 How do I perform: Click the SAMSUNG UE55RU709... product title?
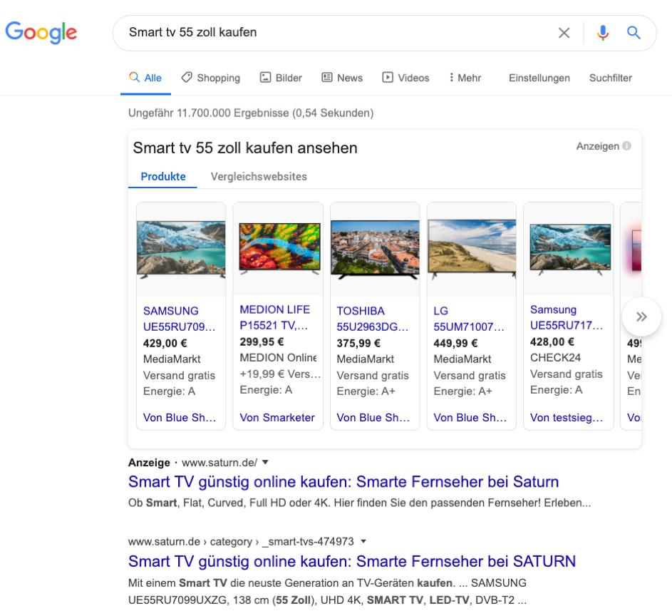coord(179,319)
